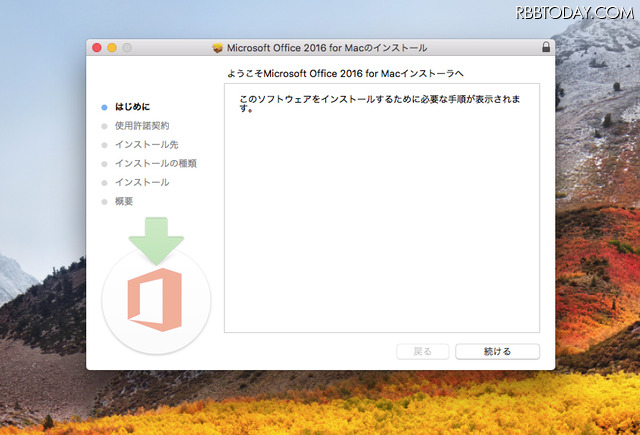Click the green download arrow graphic
This screenshot has height=435, width=640.
click(156, 240)
